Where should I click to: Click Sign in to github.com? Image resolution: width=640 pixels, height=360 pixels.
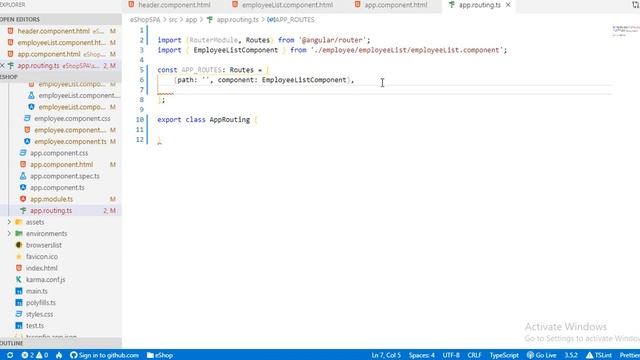click(x=104, y=355)
